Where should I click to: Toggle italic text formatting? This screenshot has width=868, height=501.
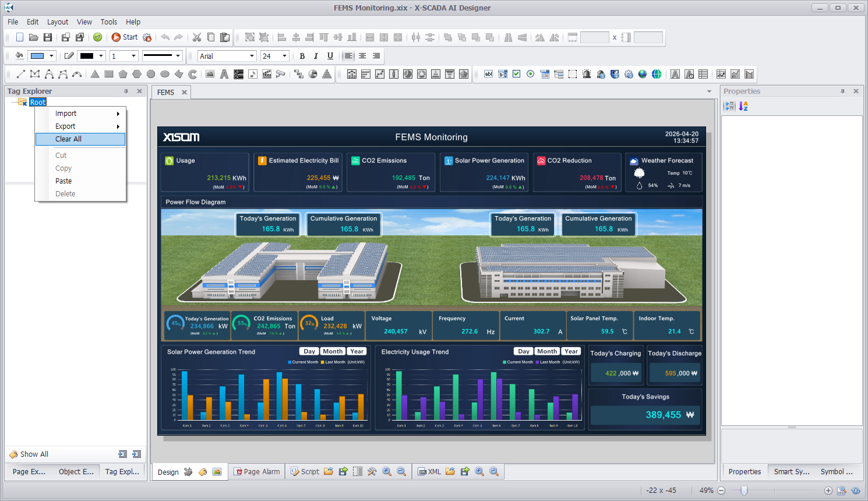(316, 56)
